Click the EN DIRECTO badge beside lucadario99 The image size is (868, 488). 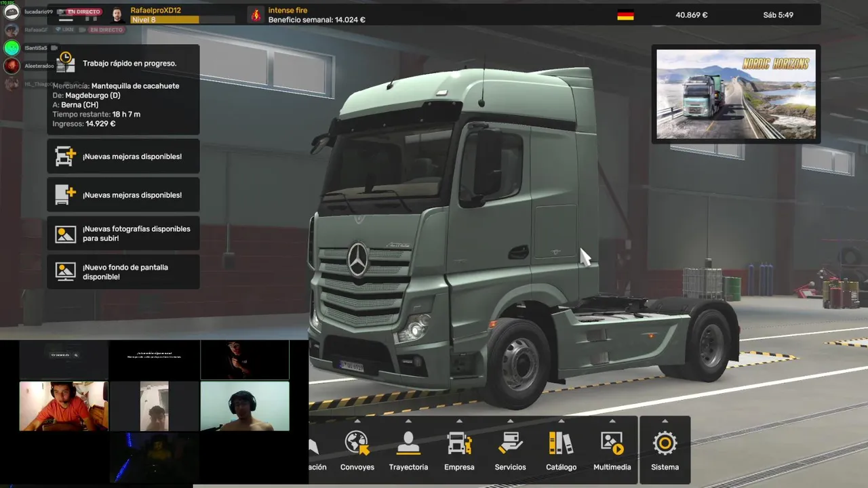pyautogui.click(x=83, y=12)
